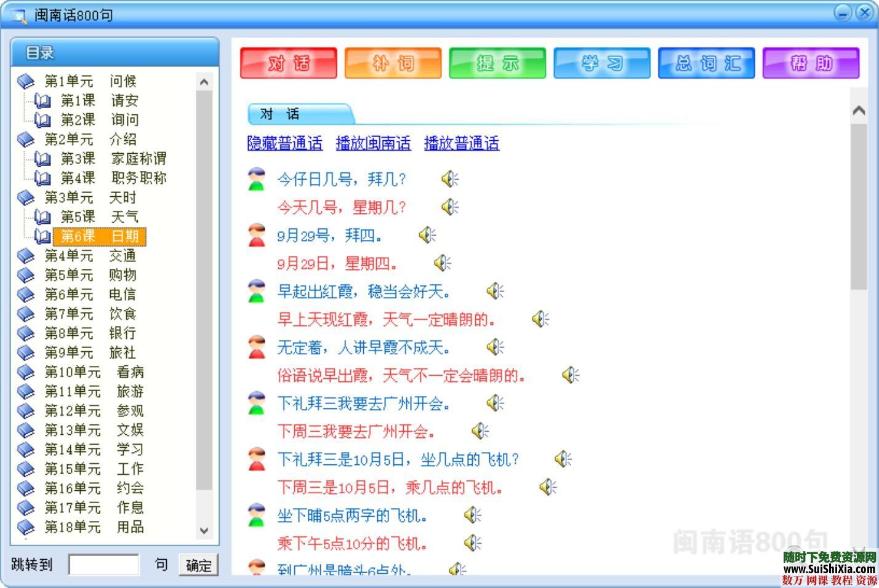Screen dimensions: 879x588
Task: Click the 跳转到 input field
Action: pyautogui.click(x=103, y=564)
